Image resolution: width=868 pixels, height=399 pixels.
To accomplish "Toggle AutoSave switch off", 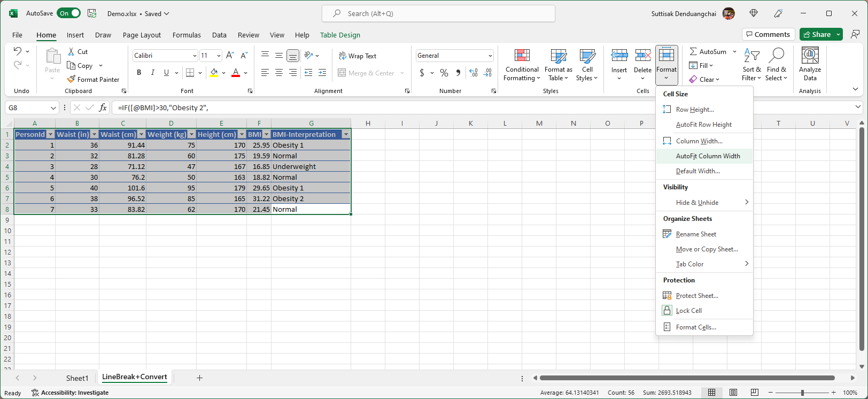I will (69, 13).
